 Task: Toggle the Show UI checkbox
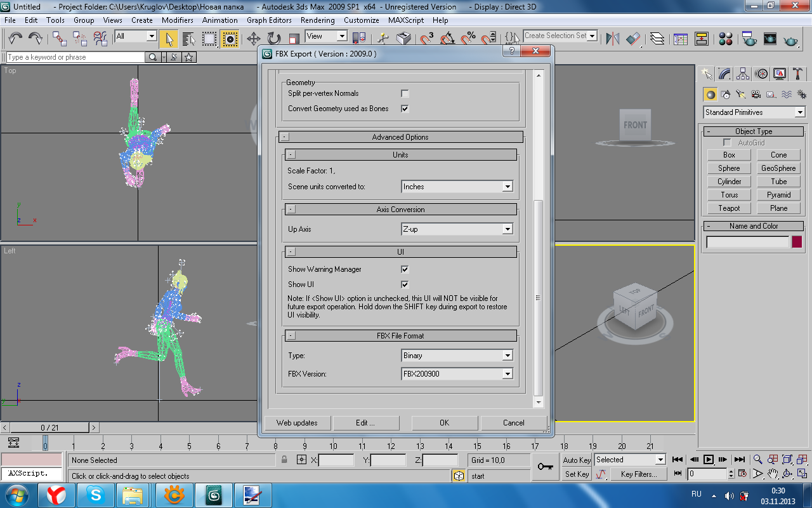pyautogui.click(x=405, y=284)
